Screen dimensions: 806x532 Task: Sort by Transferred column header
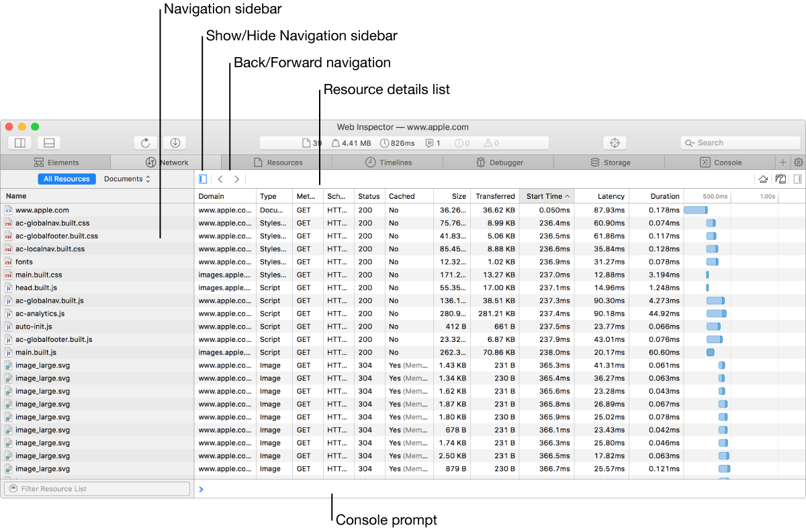tap(495, 196)
